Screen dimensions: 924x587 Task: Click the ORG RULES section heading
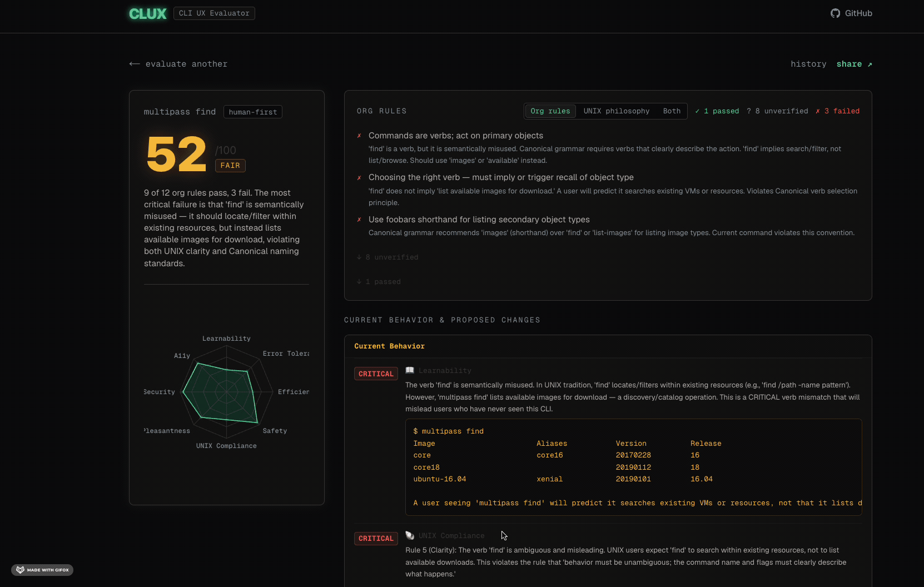click(x=381, y=111)
